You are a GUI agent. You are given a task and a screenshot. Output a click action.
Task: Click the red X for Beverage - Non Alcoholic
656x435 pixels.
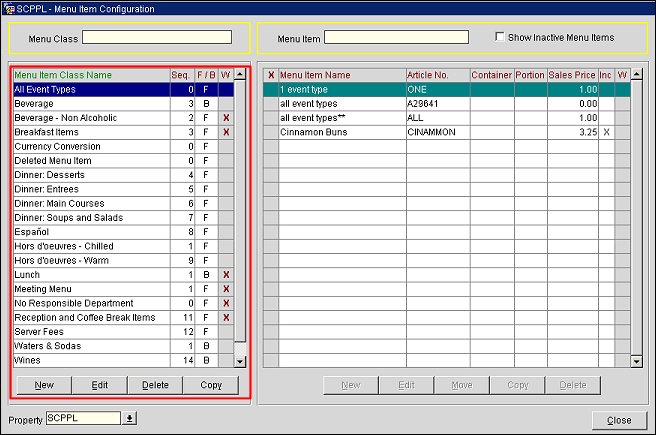[x=226, y=118]
